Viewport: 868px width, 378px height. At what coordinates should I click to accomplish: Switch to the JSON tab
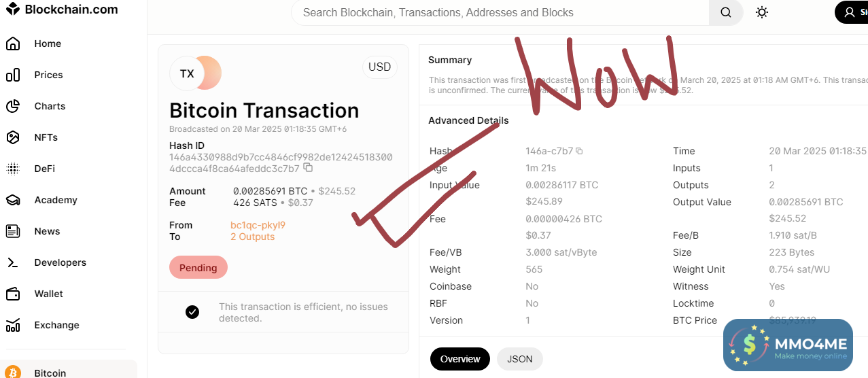pyautogui.click(x=519, y=359)
